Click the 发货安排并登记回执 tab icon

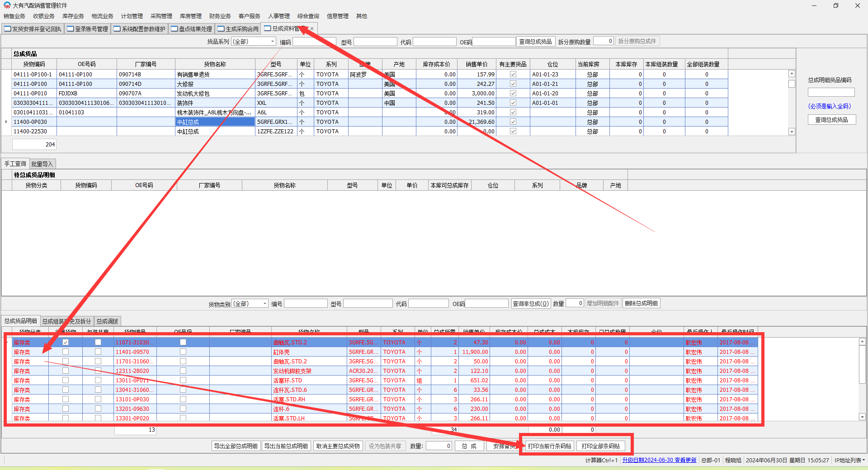click(8, 29)
